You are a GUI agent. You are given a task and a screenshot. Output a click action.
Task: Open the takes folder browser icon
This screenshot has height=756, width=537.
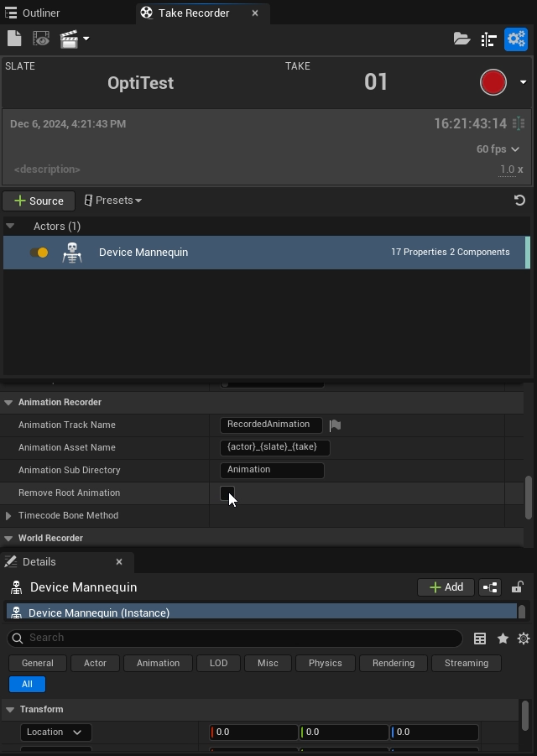click(461, 39)
